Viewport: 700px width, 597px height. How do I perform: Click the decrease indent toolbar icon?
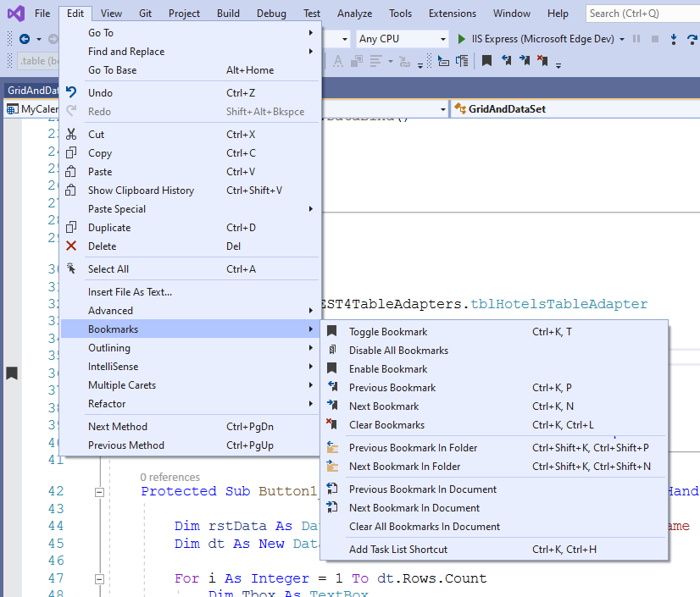click(443, 61)
